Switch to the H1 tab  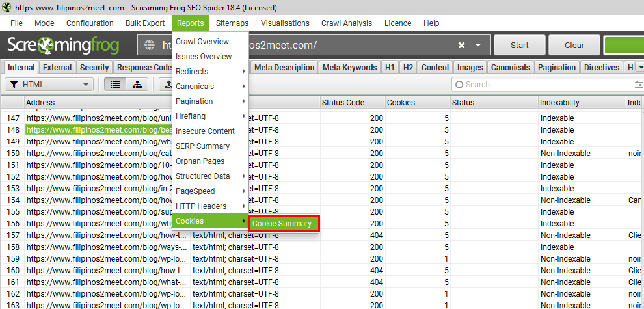point(390,68)
